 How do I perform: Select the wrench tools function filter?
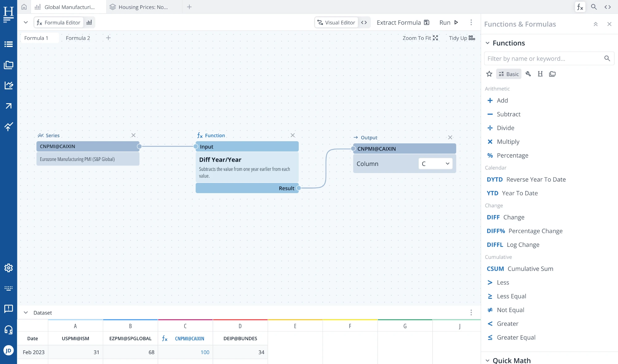pyautogui.click(x=528, y=74)
